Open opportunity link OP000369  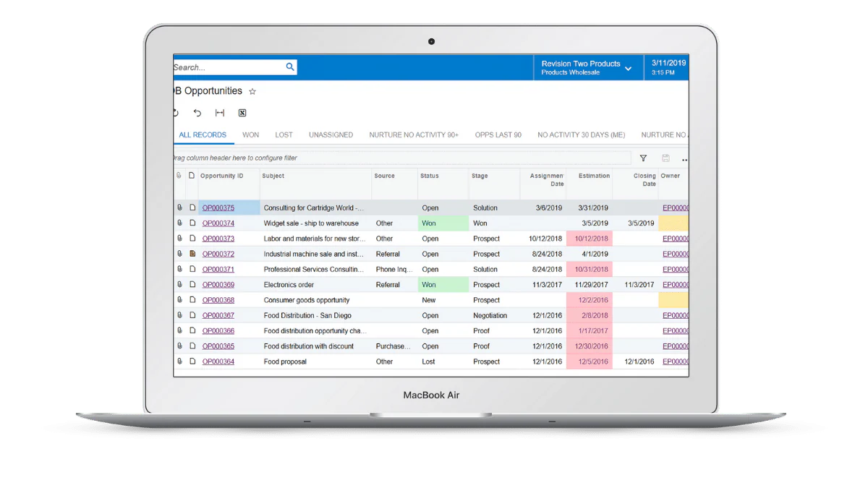218,285
